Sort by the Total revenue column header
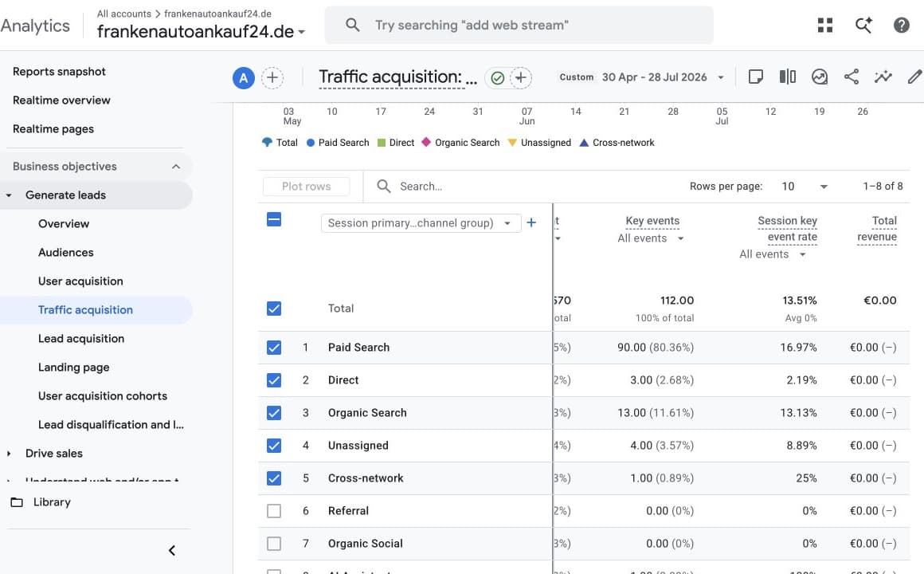The image size is (924, 574). tap(877, 228)
